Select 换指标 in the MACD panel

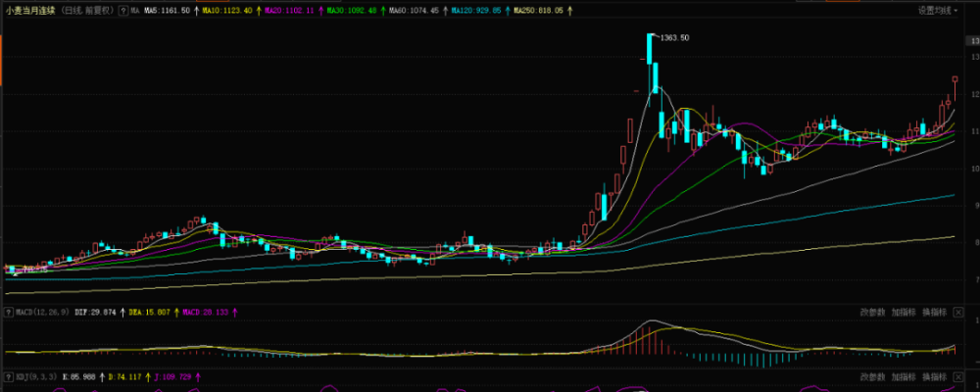click(934, 312)
